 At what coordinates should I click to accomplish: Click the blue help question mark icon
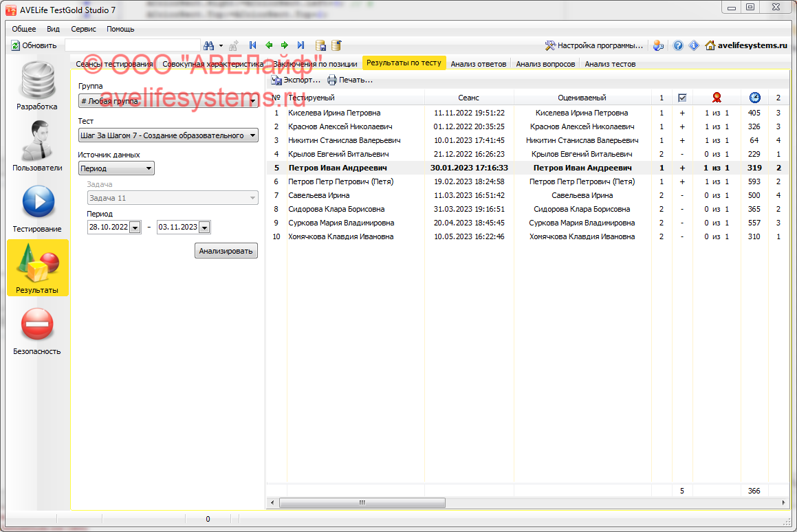click(678, 45)
